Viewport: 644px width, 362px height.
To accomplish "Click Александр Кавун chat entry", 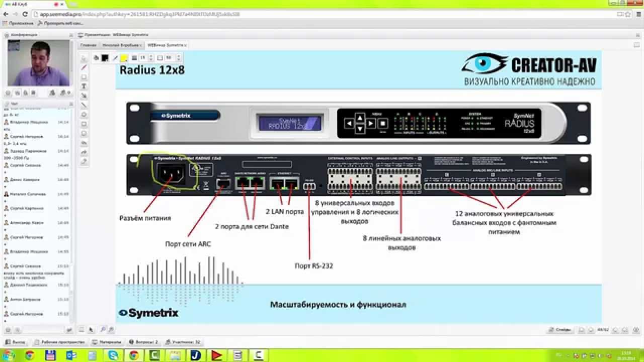I will click(x=36, y=222).
